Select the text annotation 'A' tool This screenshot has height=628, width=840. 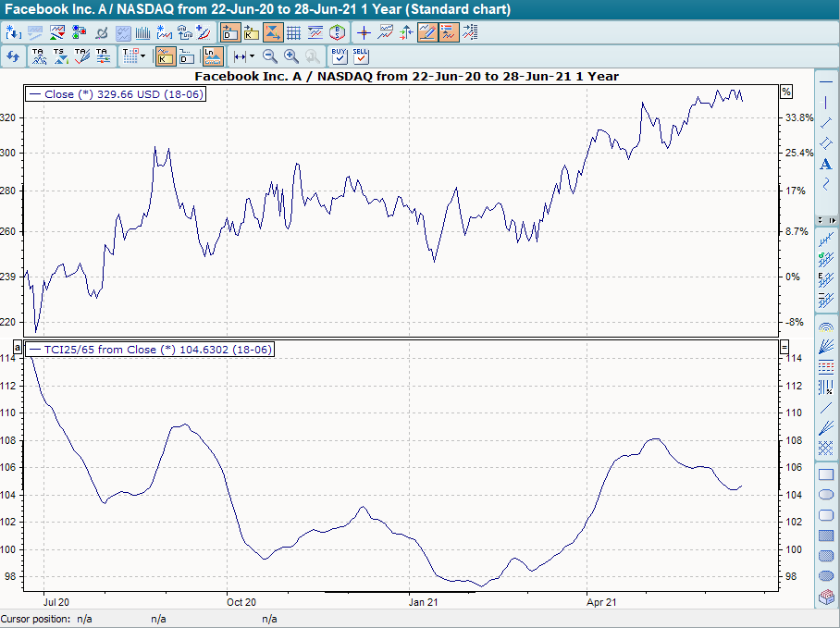826,164
